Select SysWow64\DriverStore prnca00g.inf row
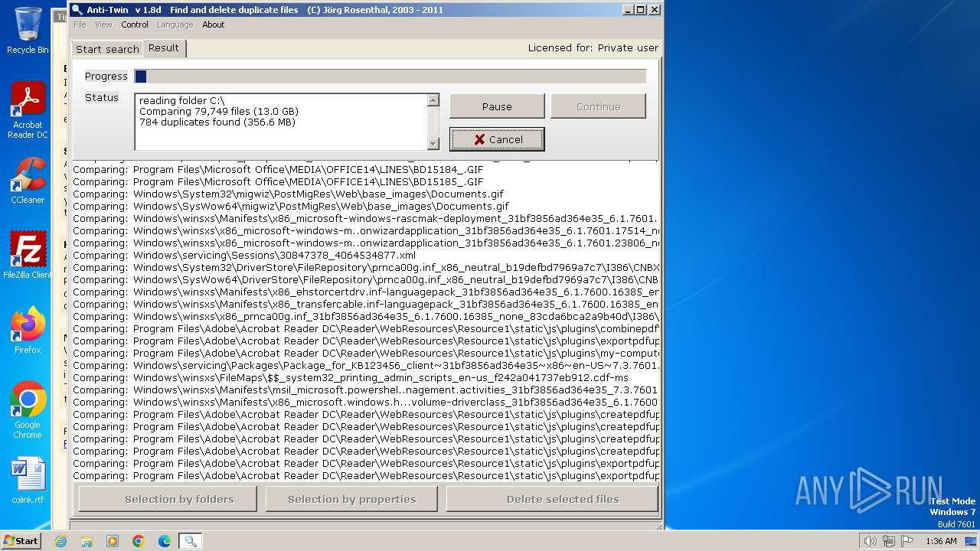The image size is (980, 551). coord(365,280)
